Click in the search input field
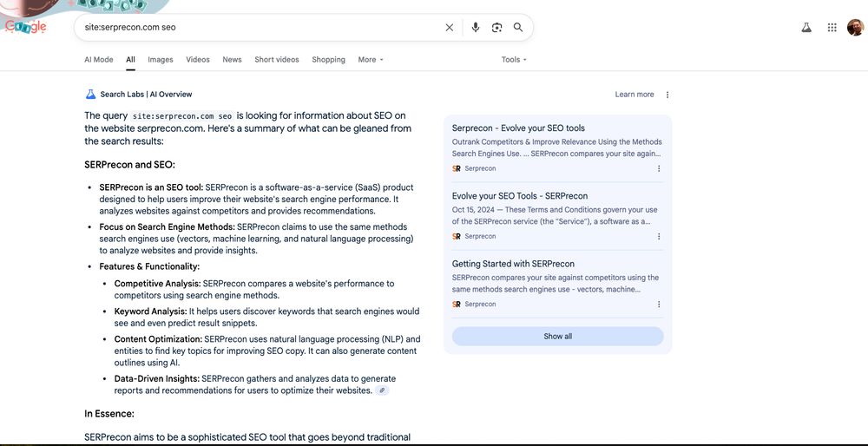Viewport: 868px width, 446px height. (260, 28)
